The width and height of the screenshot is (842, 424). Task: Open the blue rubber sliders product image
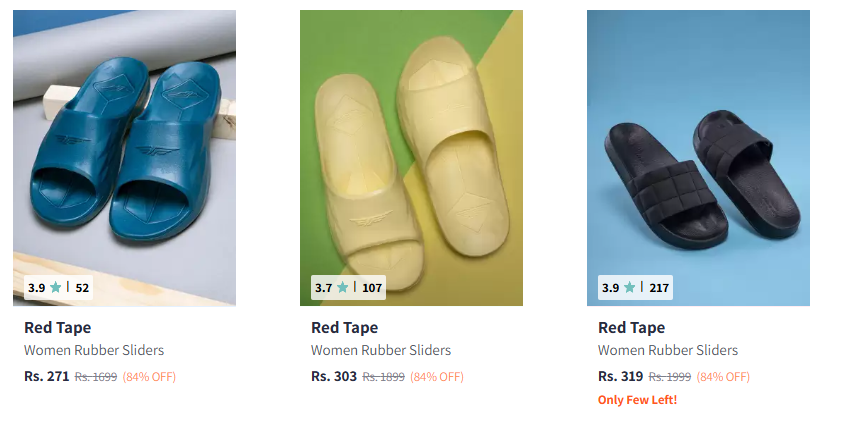[124, 158]
